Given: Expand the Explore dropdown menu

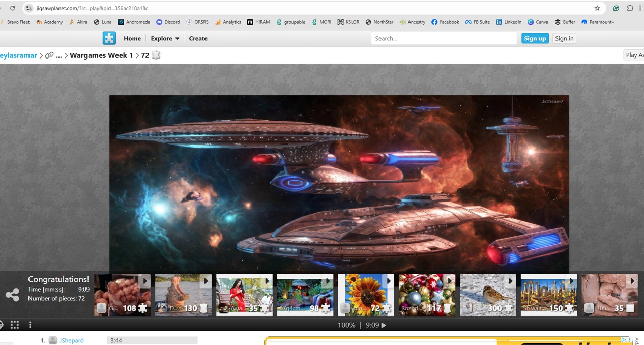Looking at the screenshot, I should tap(165, 38).
